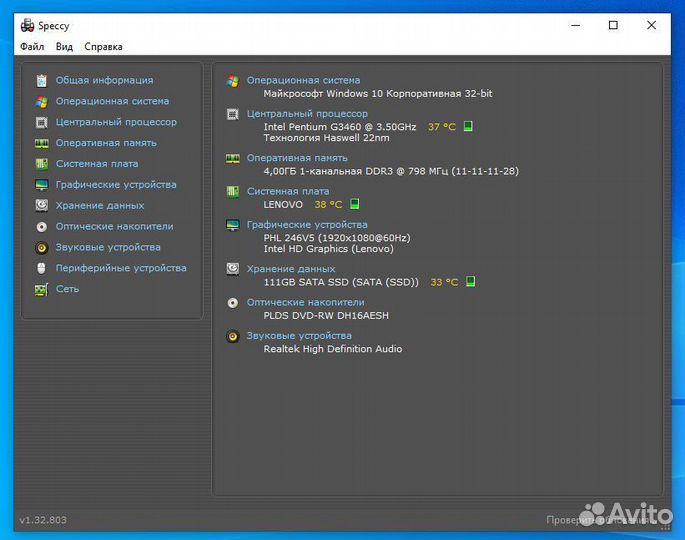Open Центральный процессор heading link in summary

point(308,114)
